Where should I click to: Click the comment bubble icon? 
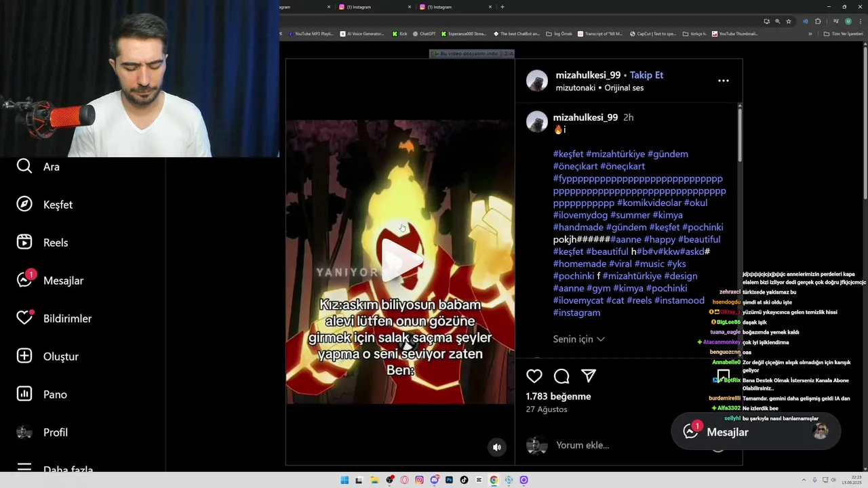[x=561, y=376]
